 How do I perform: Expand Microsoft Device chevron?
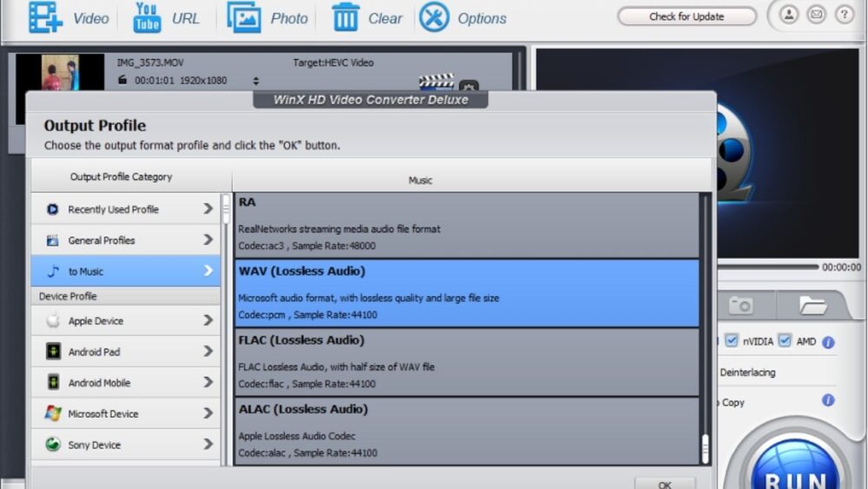point(208,413)
